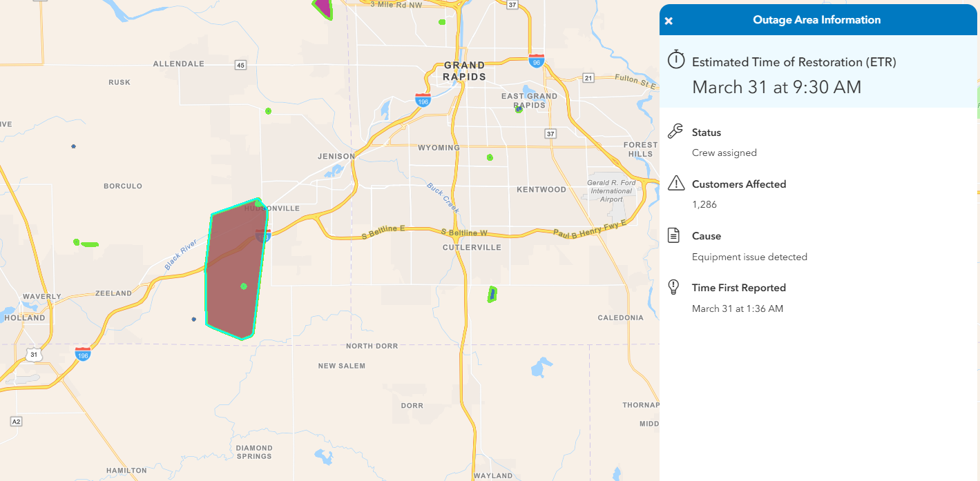
Task: Click the clock icon beside Estimated Time of Restoration
Action: (676, 59)
